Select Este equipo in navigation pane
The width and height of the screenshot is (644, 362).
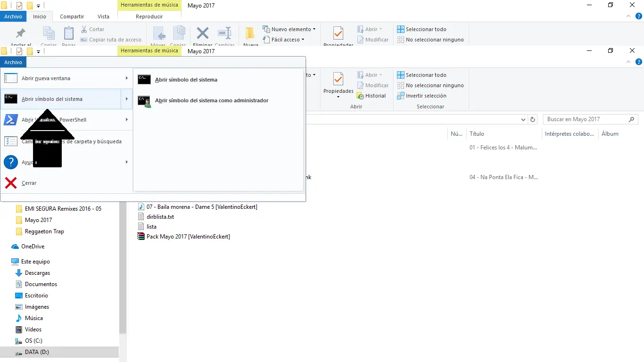point(31,262)
